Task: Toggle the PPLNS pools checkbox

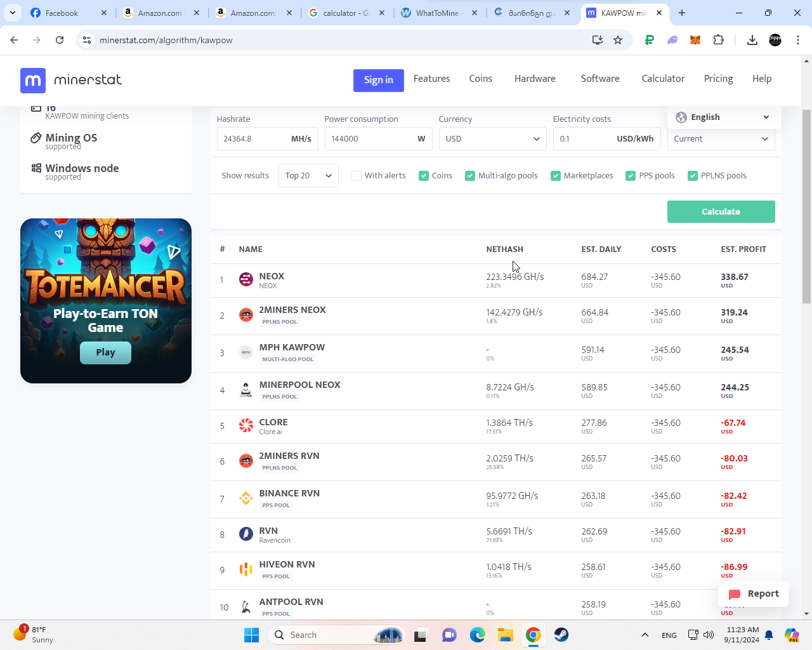Action: pos(693,176)
